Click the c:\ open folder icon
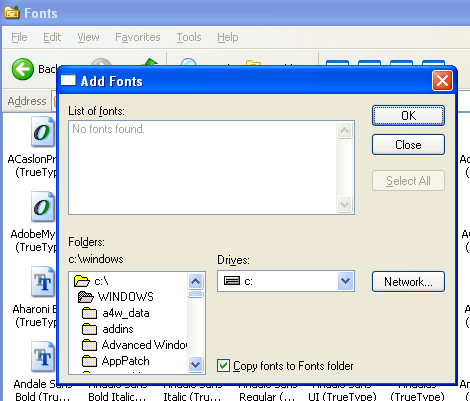 [82, 281]
